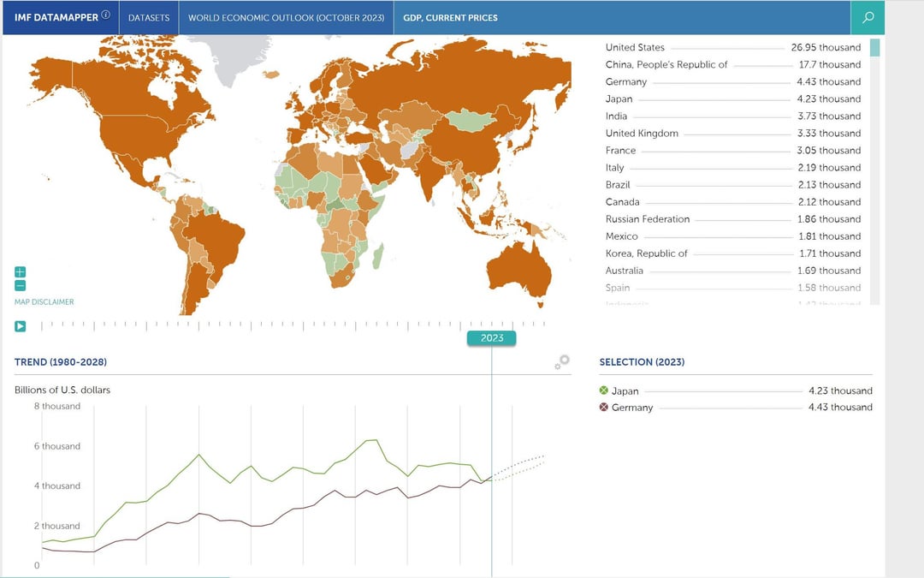The image size is (924, 578).
Task: Expand the GDP, current prices indicator
Action: click(x=450, y=17)
